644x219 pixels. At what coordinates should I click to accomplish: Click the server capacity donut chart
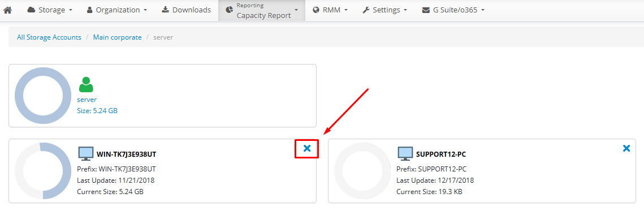coord(43,95)
